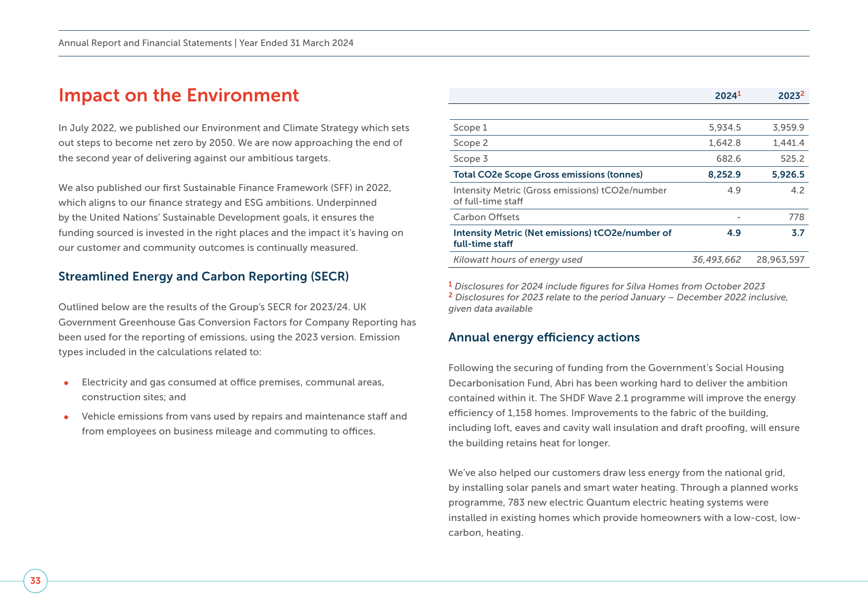Select the energy used value 28,963,597
Image resolution: width=868 pixels, height=614 pixels.
coord(780,260)
